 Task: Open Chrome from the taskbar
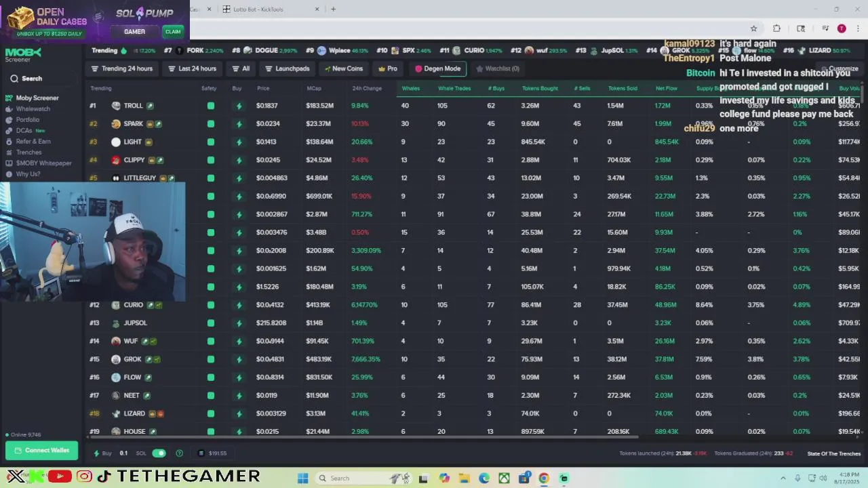pyautogui.click(x=543, y=478)
